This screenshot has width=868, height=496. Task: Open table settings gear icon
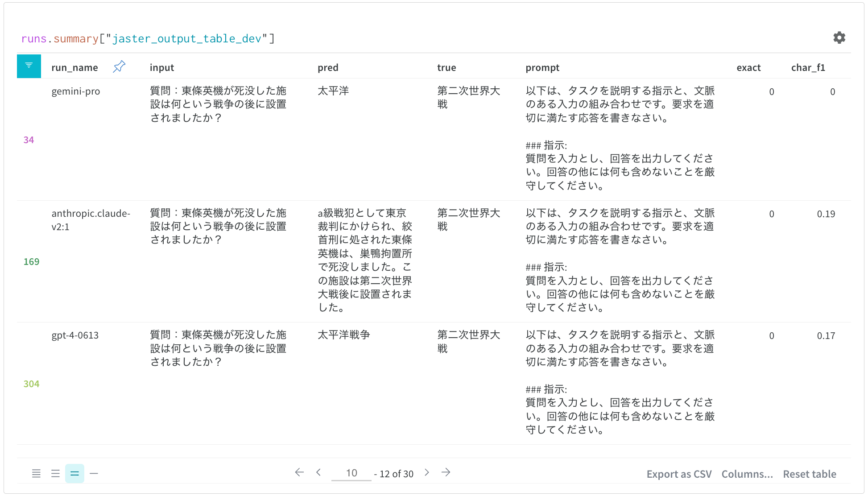pos(839,38)
